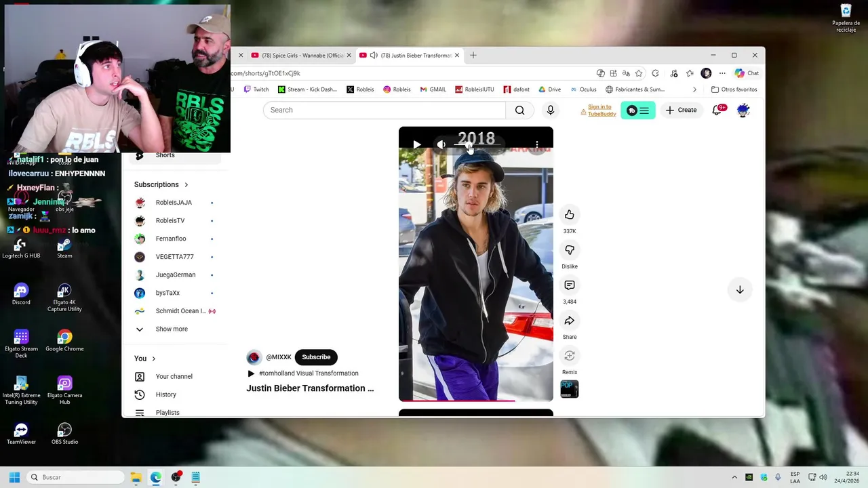Open the Remix option

pos(570,356)
